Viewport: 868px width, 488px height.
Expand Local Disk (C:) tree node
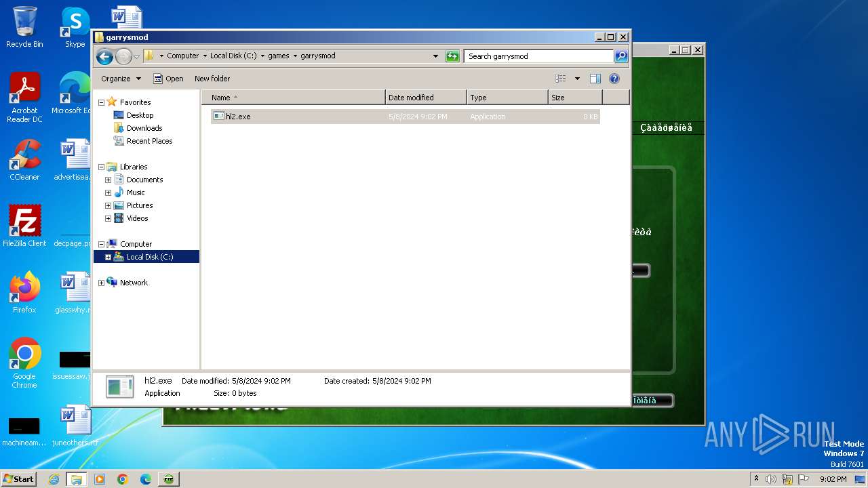click(x=108, y=257)
